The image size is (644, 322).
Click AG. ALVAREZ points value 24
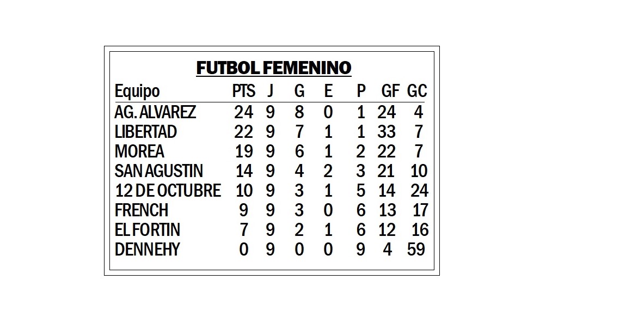pos(243,112)
